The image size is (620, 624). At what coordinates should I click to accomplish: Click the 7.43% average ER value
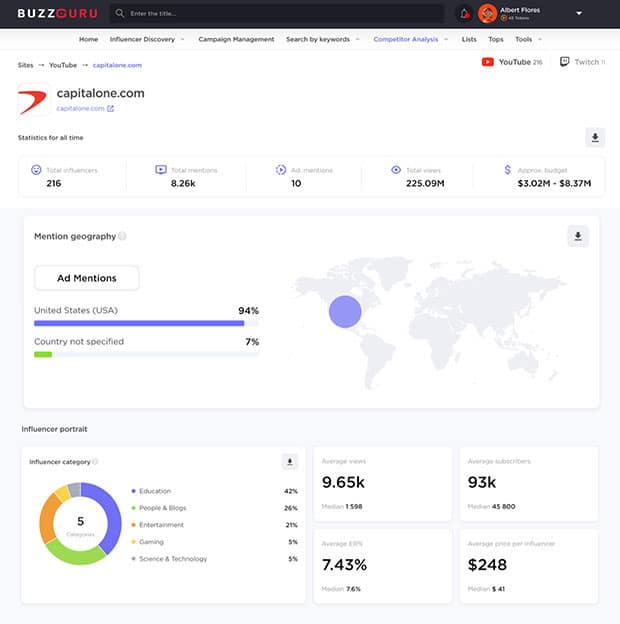(344, 565)
